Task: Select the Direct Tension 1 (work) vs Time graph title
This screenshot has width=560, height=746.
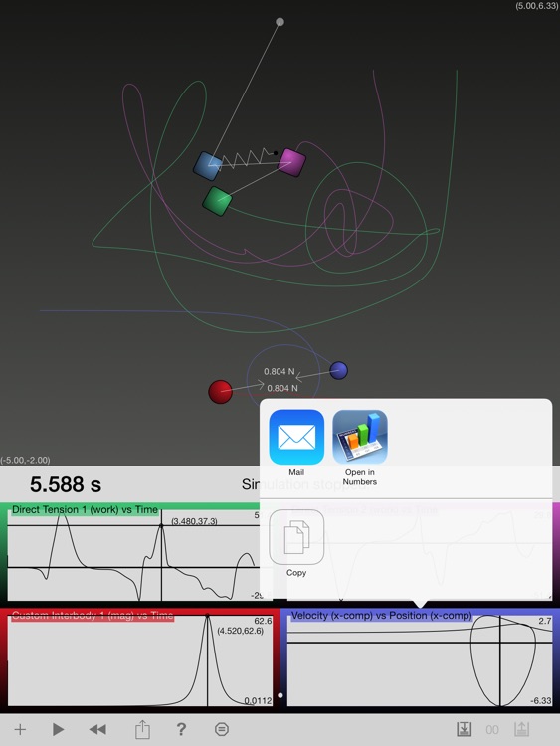Action: (x=85, y=509)
